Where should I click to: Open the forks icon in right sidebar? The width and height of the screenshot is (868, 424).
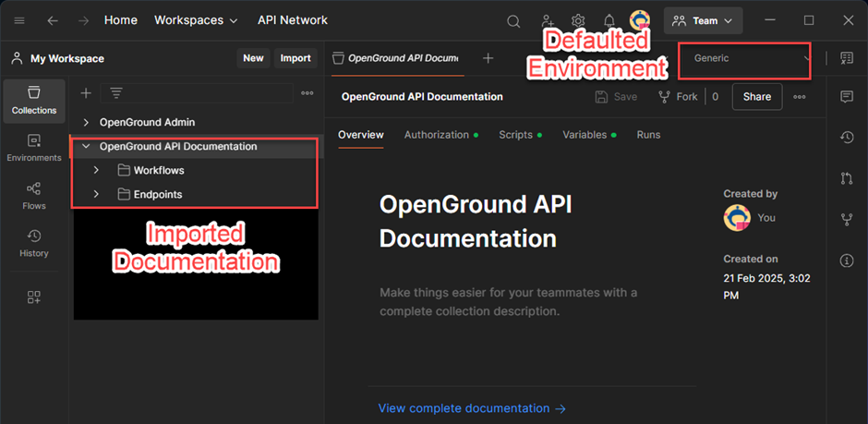[x=847, y=220]
